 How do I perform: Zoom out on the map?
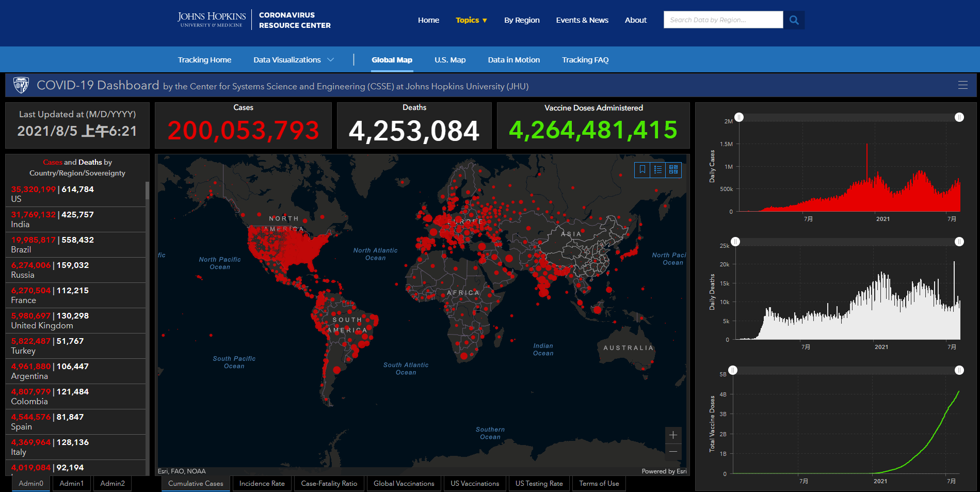click(x=673, y=452)
